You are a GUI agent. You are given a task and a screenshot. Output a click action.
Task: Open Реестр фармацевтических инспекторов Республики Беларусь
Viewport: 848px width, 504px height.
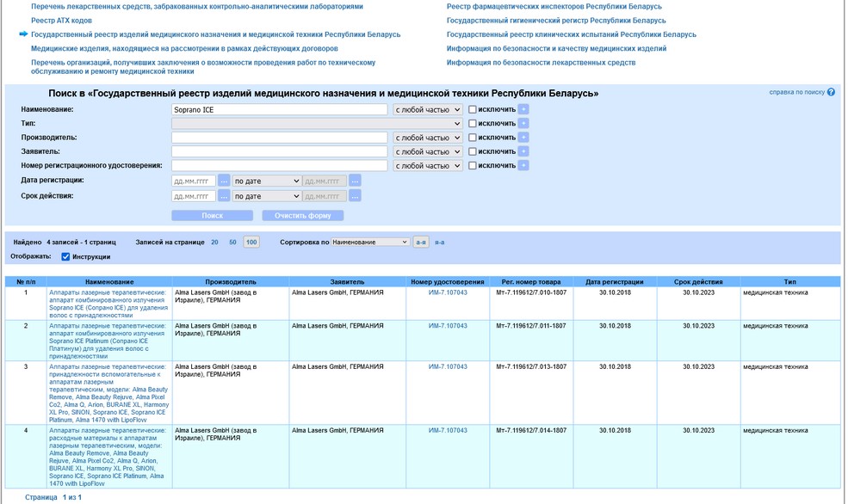tap(554, 7)
